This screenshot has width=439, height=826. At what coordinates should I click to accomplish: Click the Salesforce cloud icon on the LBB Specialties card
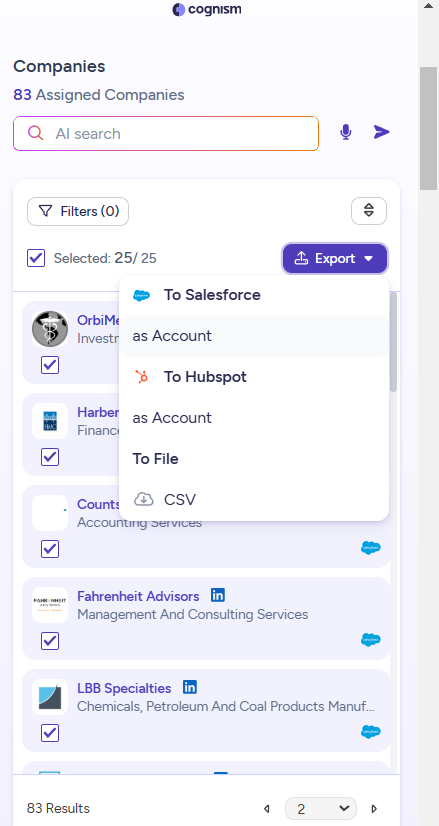tap(370, 732)
